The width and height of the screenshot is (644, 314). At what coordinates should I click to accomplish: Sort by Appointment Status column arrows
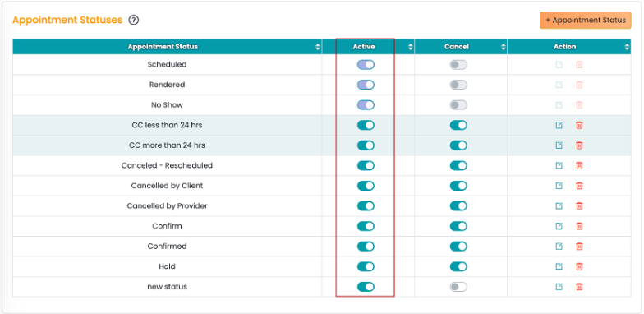[317, 47]
